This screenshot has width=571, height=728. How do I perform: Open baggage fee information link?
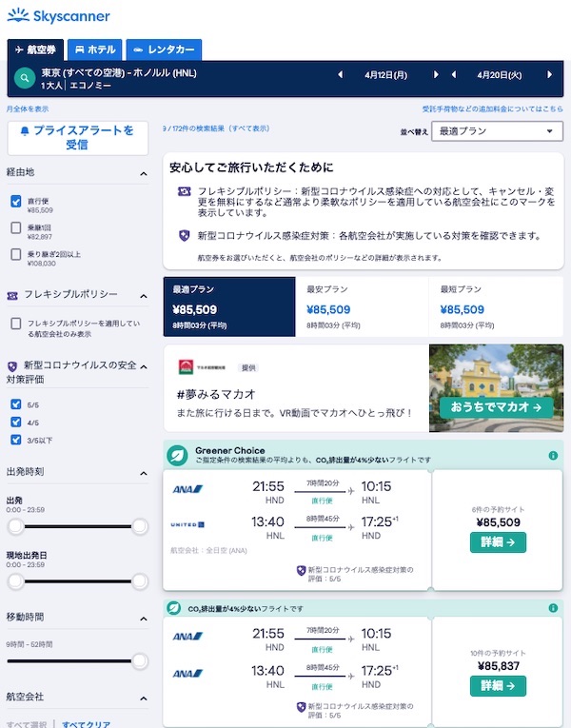point(493,108)
